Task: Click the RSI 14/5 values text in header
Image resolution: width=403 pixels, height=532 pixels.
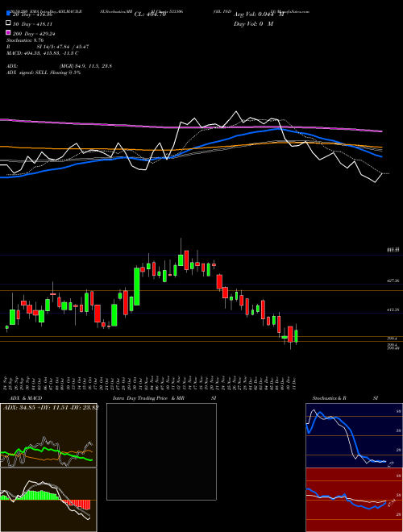Action: pyautogui.click(x=48, y=47)
